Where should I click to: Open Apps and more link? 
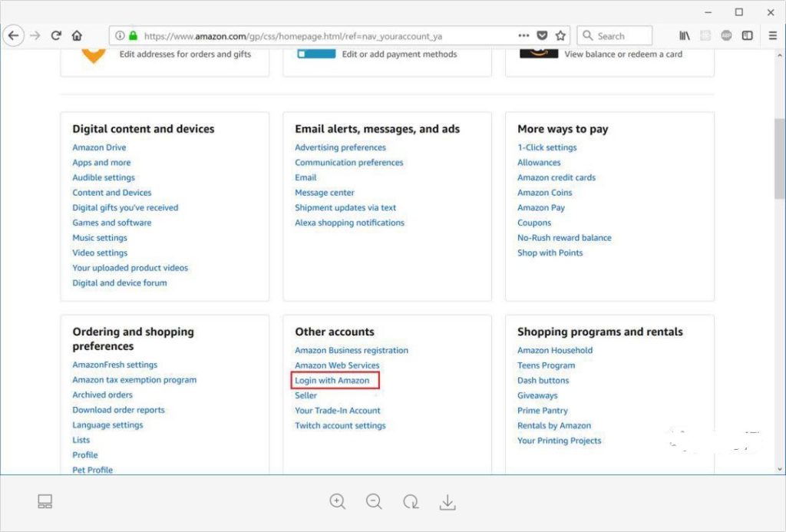click(101, 163)
